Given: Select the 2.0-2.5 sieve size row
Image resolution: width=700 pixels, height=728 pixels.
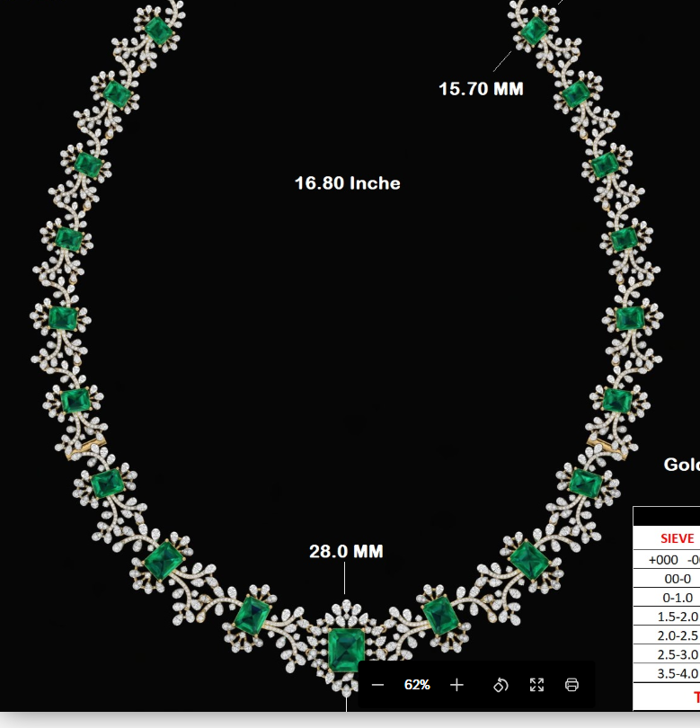Looking at the screenshot, I should coord(667,635).
